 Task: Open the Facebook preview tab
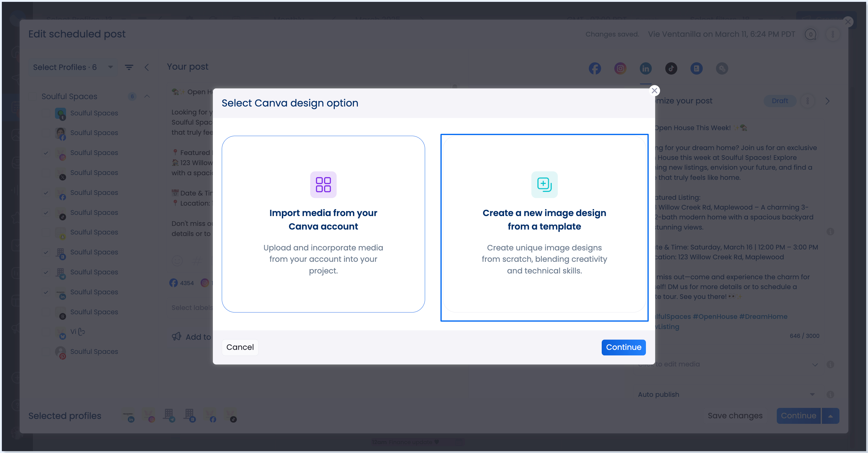[595, 69]
